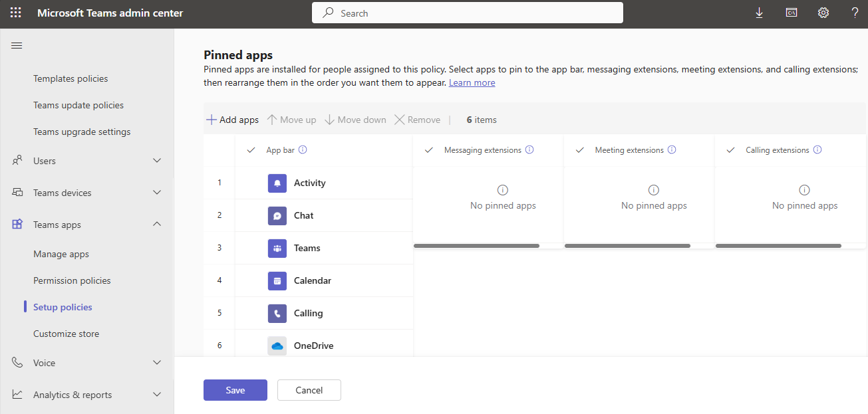Click the Activity bell app icon

point(277,183)
